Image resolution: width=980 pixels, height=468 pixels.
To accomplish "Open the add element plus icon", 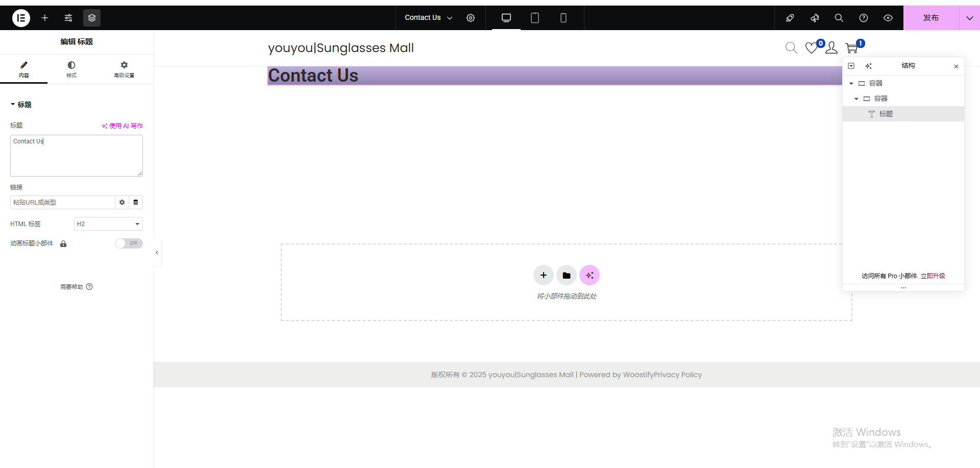I will coord(45,18).
